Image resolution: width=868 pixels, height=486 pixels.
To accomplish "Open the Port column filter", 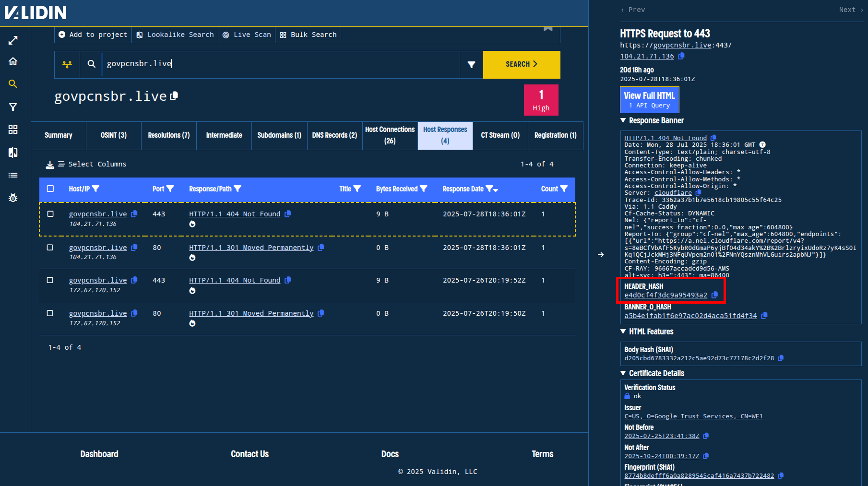I will coord(170,189).
